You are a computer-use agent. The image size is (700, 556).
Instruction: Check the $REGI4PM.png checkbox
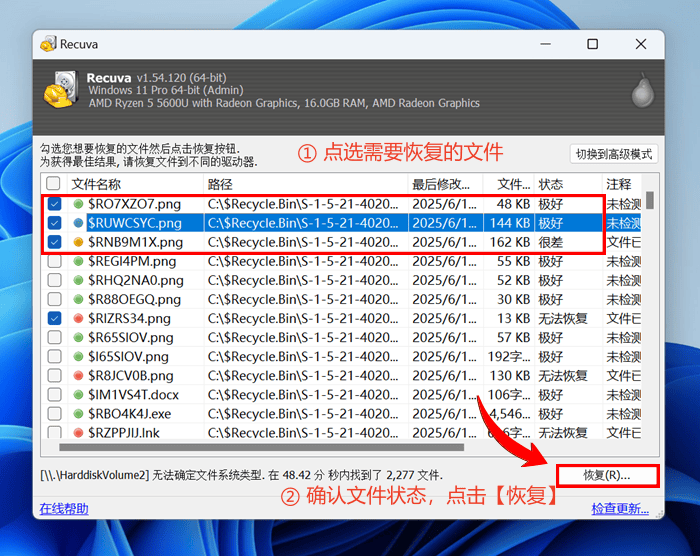[54, 261]
